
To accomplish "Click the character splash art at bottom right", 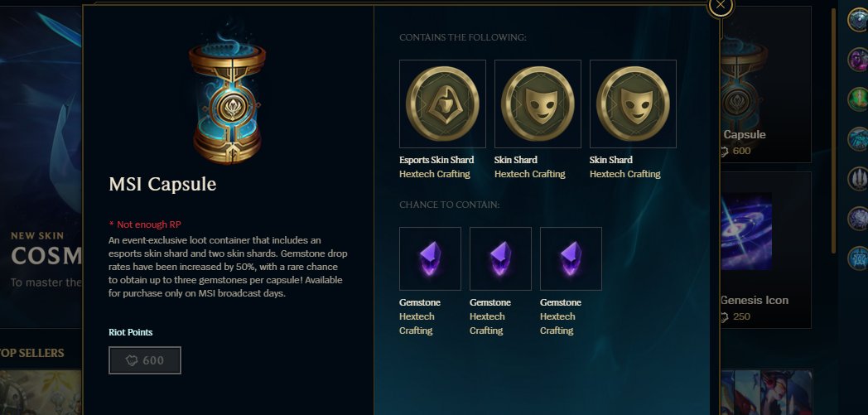I will point(766,393).
